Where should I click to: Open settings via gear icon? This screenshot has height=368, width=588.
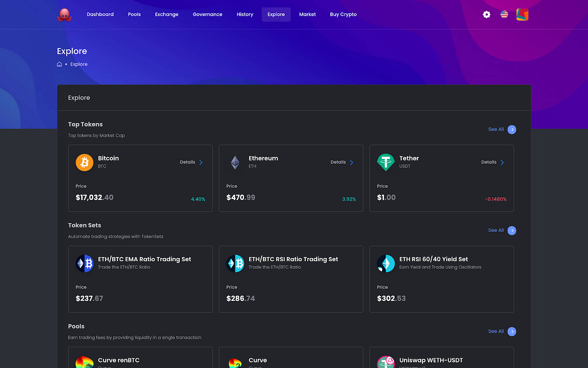pyautogui.click(x=487, y=15)
